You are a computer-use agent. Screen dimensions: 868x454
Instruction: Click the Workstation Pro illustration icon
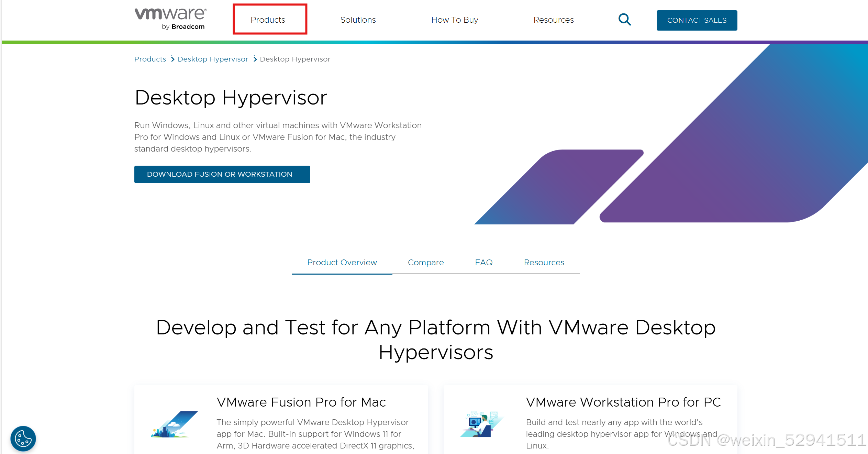pos(482,424)
